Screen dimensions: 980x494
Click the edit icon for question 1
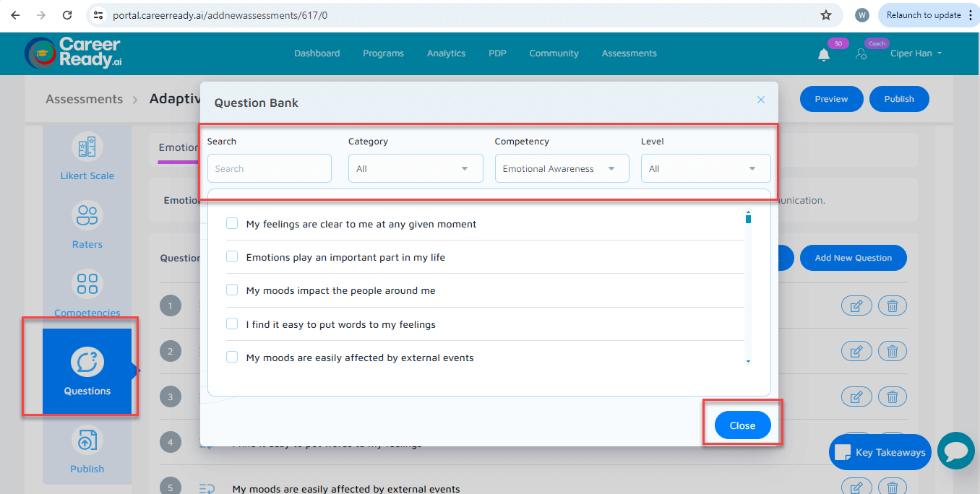pyautogui.click(x=856, y=305)
